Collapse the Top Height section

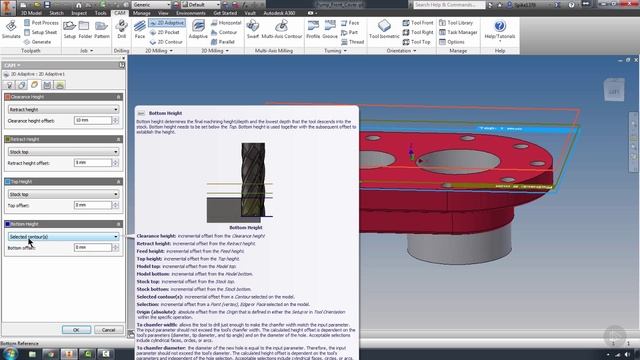(118, 182)
